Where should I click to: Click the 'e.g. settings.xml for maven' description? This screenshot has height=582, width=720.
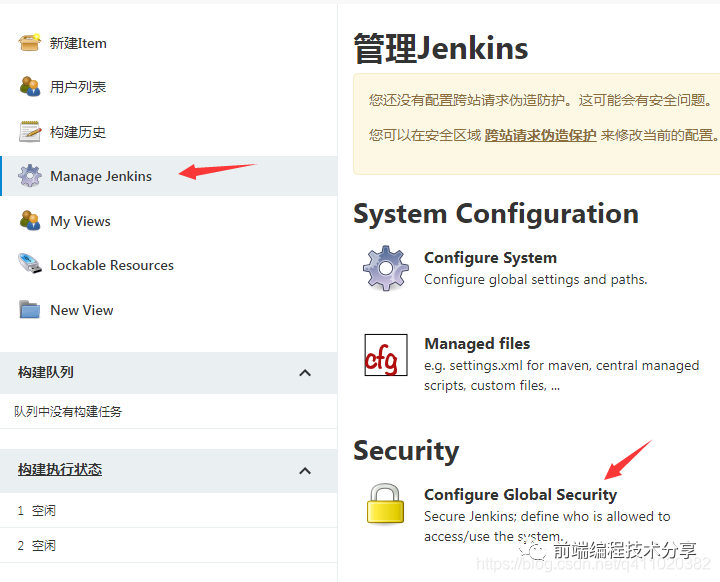point(561,375)
